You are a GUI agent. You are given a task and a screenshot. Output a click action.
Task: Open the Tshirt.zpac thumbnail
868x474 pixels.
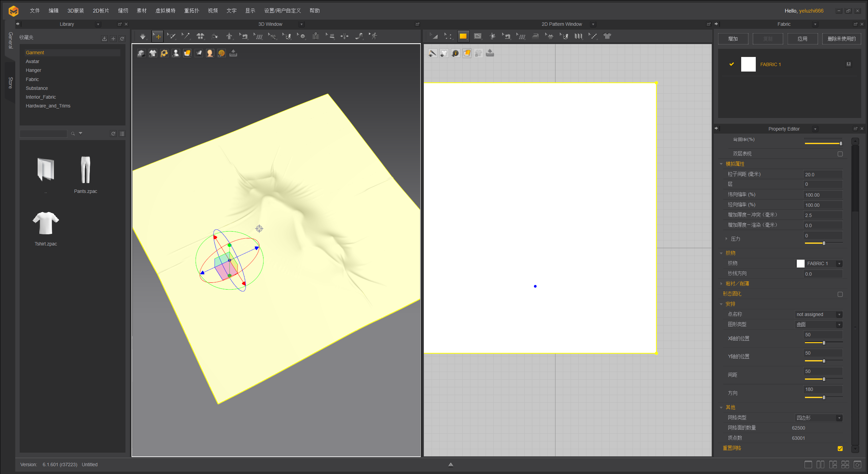coord(46,224)
